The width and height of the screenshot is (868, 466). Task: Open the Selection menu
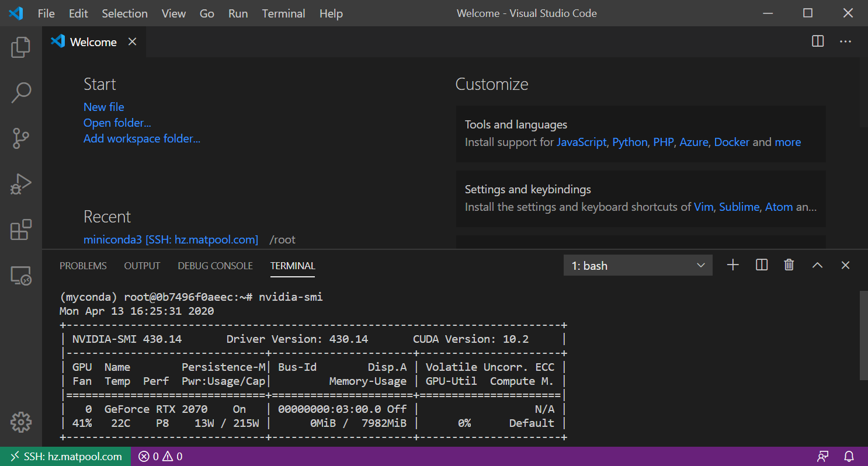124,13
